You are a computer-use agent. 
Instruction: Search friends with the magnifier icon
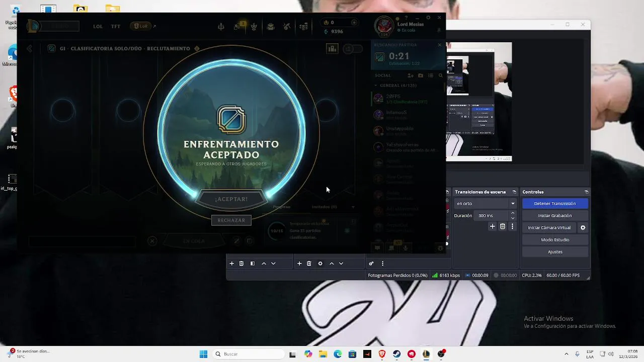tap(441, 75)
